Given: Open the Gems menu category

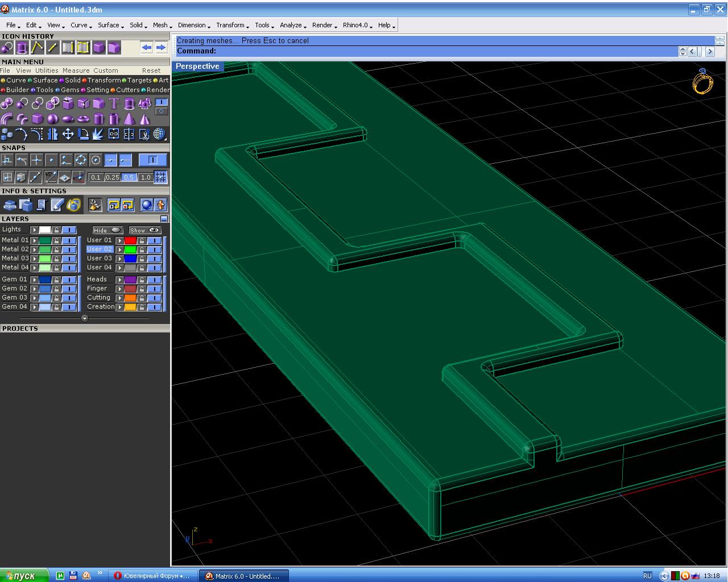Looking at the screenshot, I should (x=69, y=90).
